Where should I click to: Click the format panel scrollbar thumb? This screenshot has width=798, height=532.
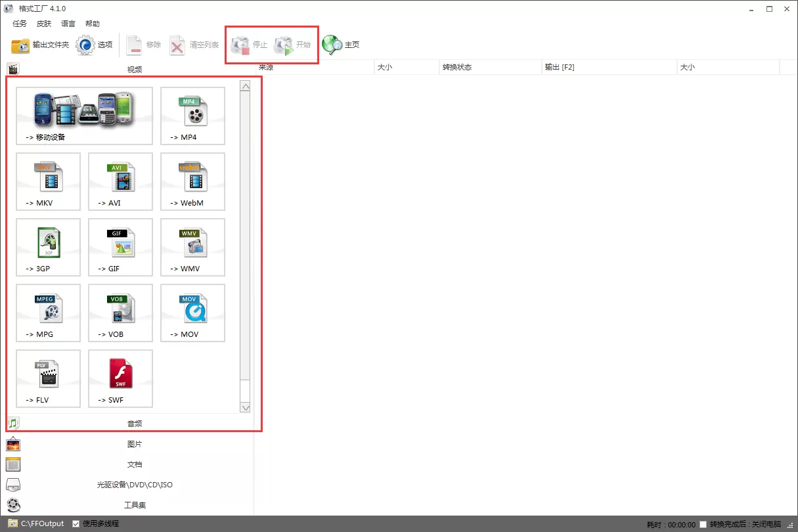pyautogui.click(x=246, y=235)
